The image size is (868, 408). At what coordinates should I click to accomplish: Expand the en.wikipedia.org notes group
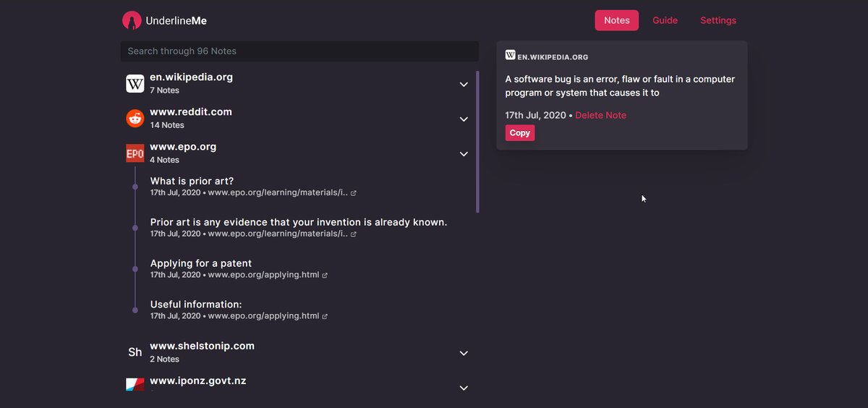[x=464, y=85]
